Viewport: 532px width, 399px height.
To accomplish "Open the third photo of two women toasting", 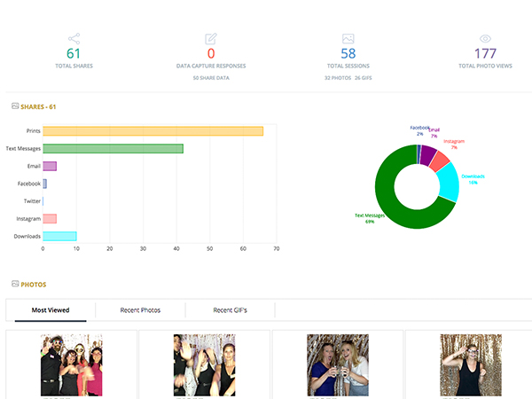I will coord(338,365).
